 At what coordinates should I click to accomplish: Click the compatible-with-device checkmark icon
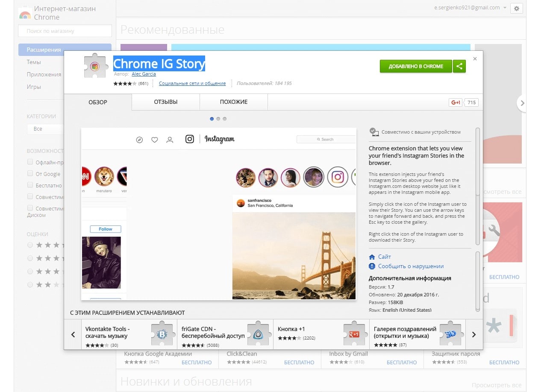374,132
